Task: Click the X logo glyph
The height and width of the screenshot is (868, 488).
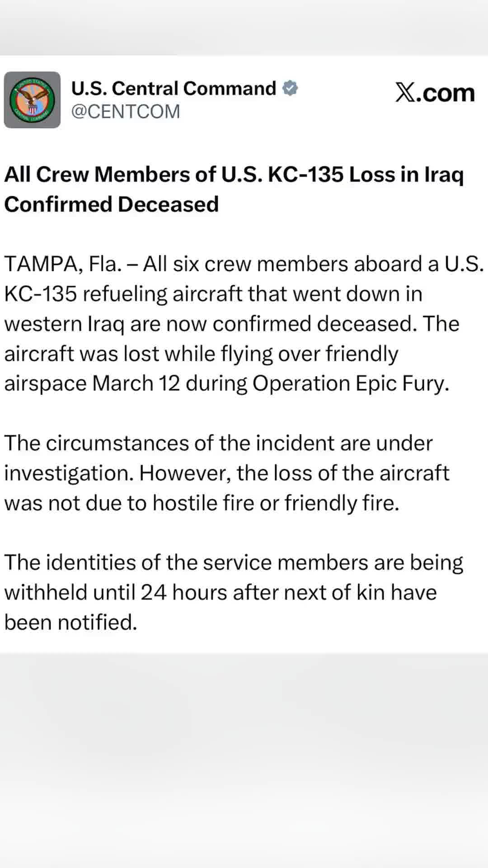Action: coord(404,93)
